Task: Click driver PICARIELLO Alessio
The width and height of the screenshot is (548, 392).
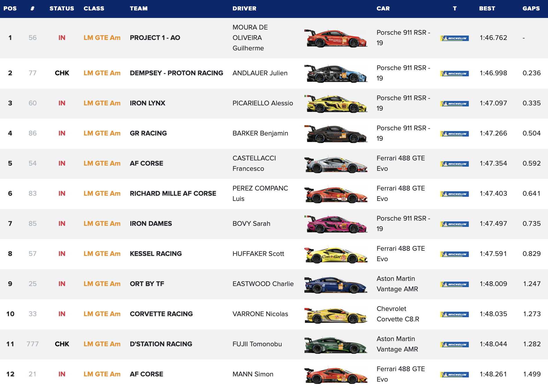Action: [263, 103]
